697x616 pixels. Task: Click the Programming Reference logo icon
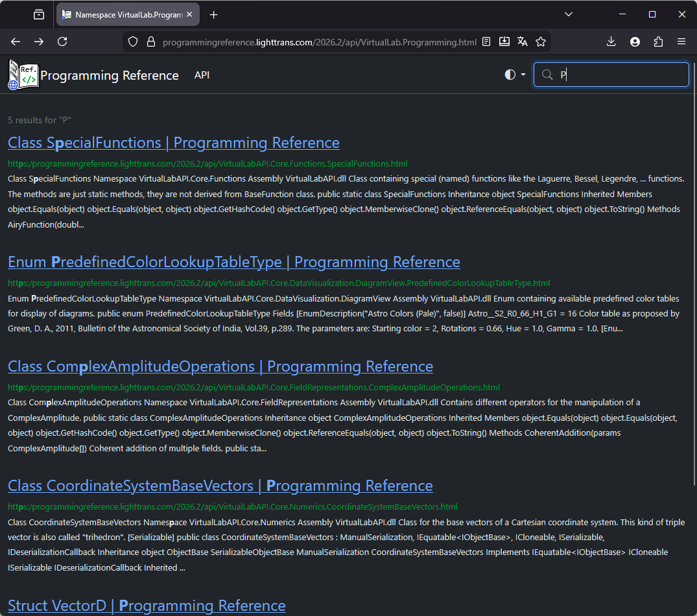23,75
